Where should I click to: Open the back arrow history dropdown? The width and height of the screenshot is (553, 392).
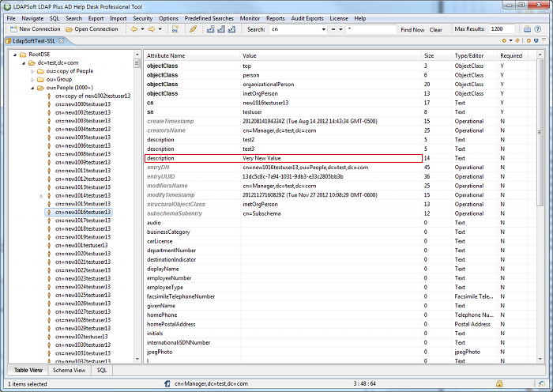point(142,29)
